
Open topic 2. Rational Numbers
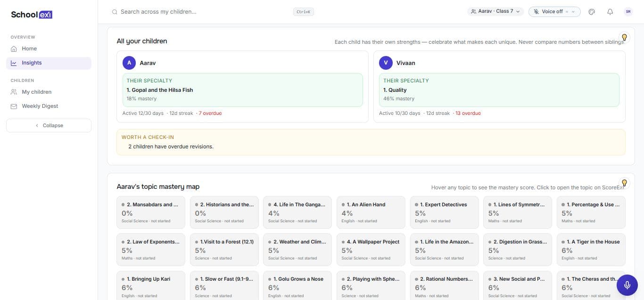pyautogui.click(x=445, y=285)
